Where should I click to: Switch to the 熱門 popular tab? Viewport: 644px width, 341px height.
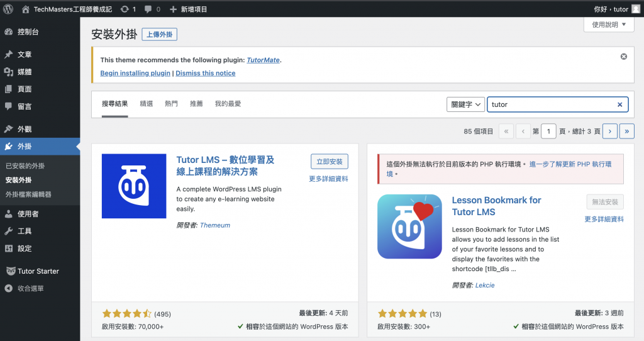[x=171, y=104]
